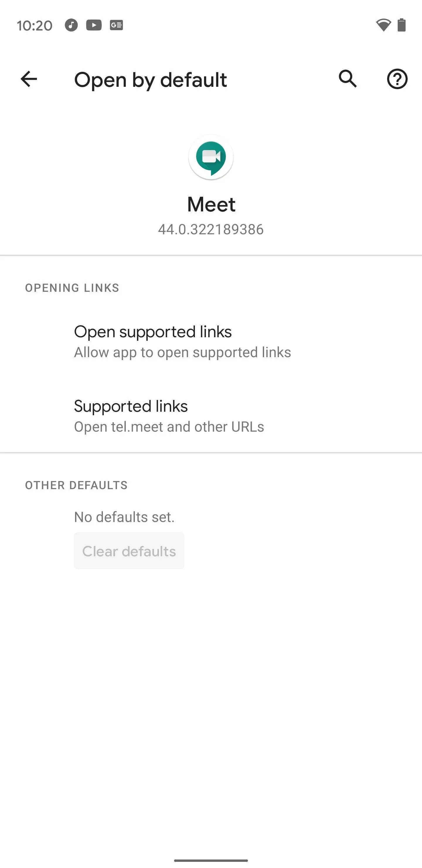Tap the 10:20 clock in status bar
This screenshot has height=868, width=422.
coord(35,26)
